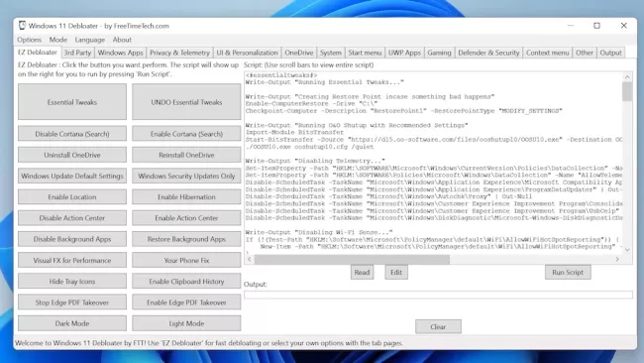Click the Essential Tweaks button
The image size is (644, 363).
(72, 102)
